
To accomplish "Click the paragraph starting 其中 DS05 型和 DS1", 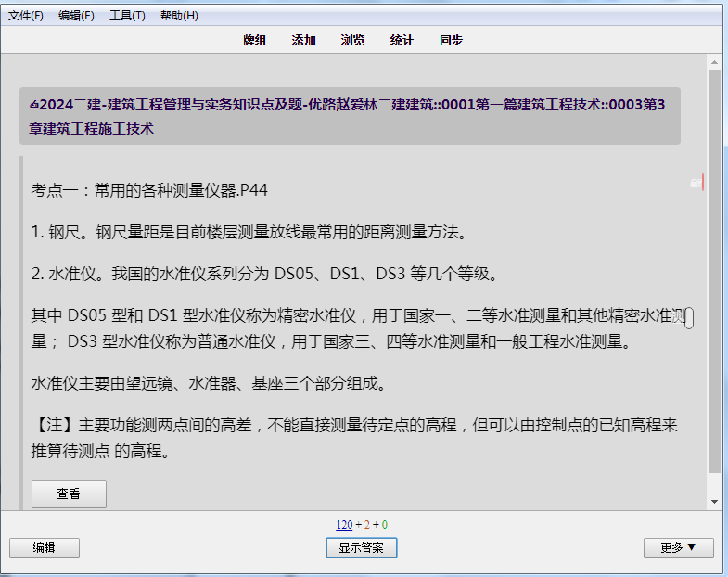I will pyautogui.click(x=358, y=328).
